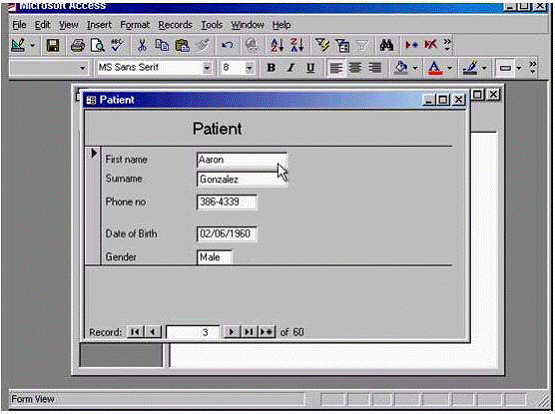This screenshot has height=414, width=555.
Task: Click the font color A swatch
Action: pyautogui.click(x=435, y=67)
